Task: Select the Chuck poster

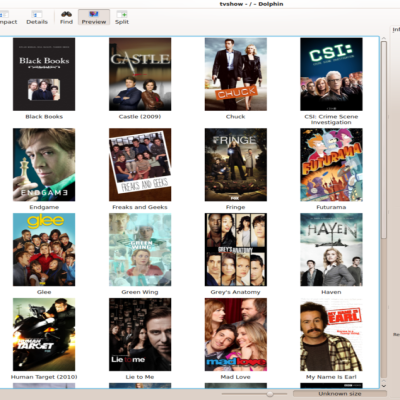Action: 236,74
